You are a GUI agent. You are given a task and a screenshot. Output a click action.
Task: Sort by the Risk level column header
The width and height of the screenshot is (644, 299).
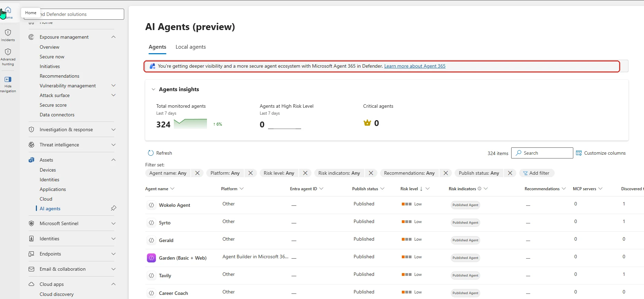point(409,189)
